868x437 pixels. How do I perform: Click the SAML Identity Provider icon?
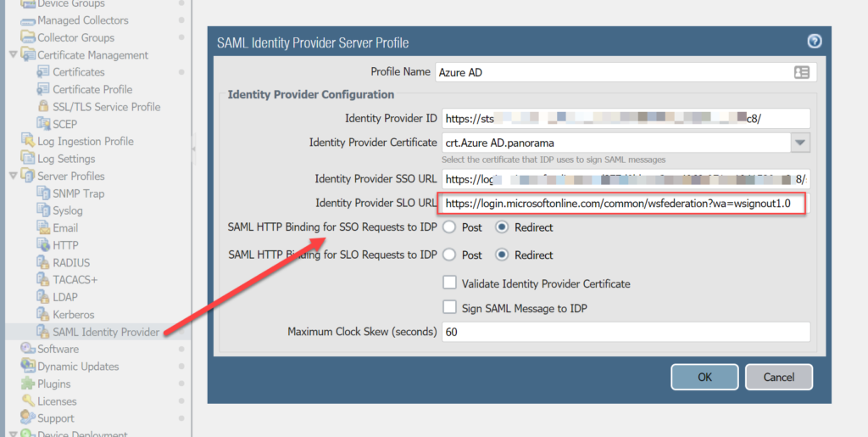coord(43,332)
